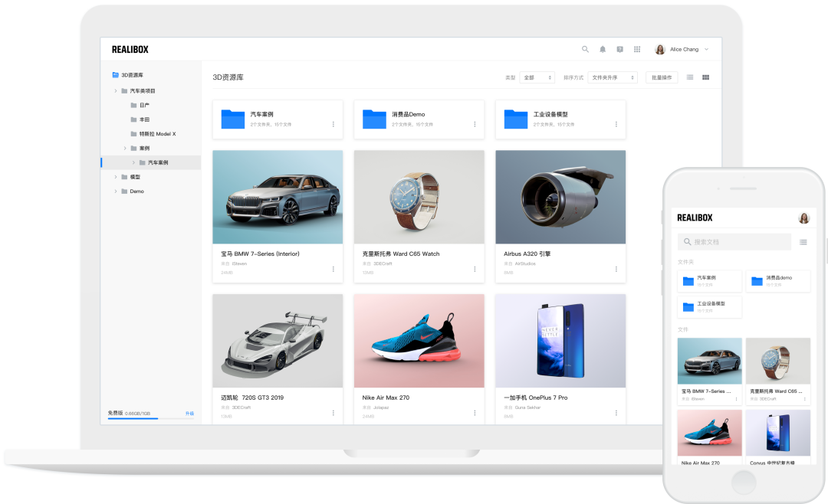Open the notifications bell
828x504 pixels.
(603, 49)
